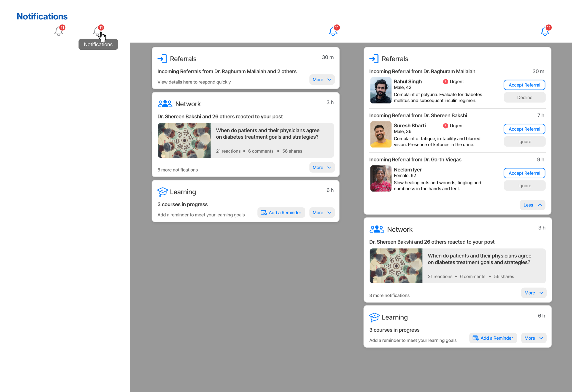The height and width of the screenshot is (392, 572).
Task: Click Add a Reminder in collapsed Learning card
Action: tap(281, 213)
